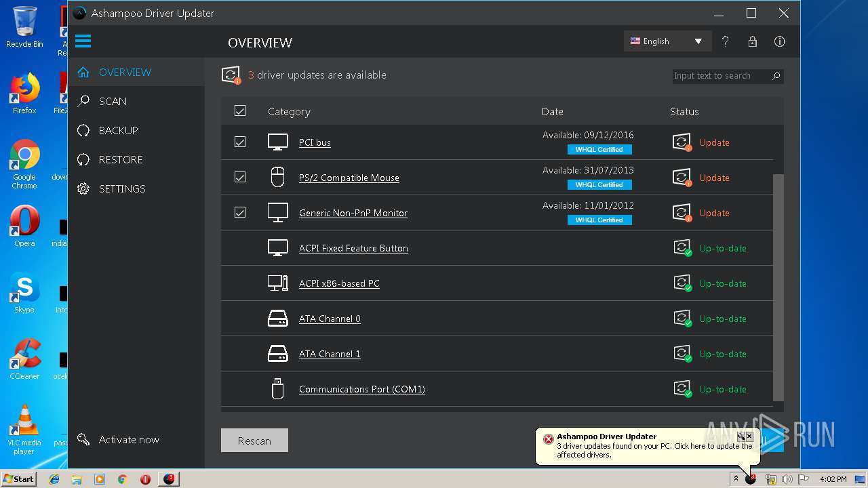This screenshot has width=868, height=488.
Task: Click Activate now link
Action: tap(129, 439)
